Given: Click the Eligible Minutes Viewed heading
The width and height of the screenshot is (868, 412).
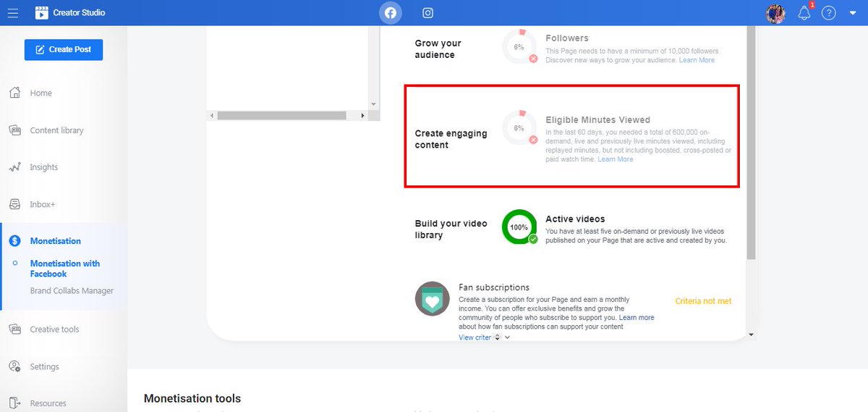Looking at the screenshot, I should pos(598,120).
